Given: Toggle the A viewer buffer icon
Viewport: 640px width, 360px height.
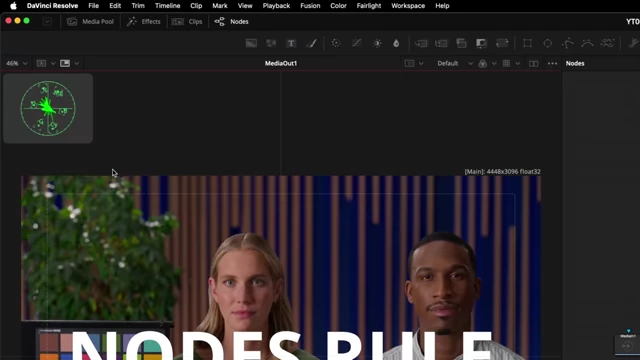Looking at the screenshot, I should click(x=41, y=63).
